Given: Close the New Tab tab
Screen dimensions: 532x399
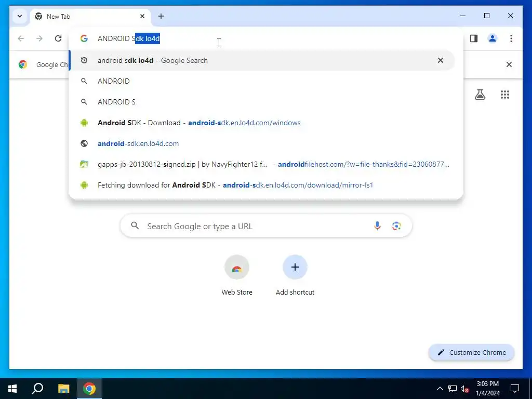Looking at the screenshot, I should 142,16.
